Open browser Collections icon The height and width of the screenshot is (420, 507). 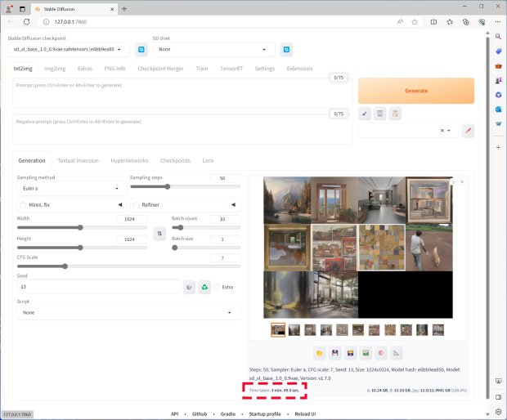465,22
